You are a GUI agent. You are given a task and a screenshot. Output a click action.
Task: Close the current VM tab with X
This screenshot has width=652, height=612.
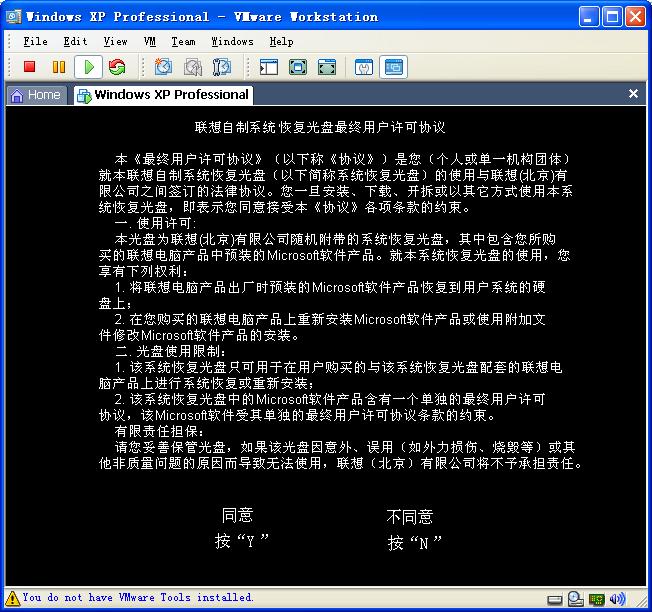pos(633,94)
